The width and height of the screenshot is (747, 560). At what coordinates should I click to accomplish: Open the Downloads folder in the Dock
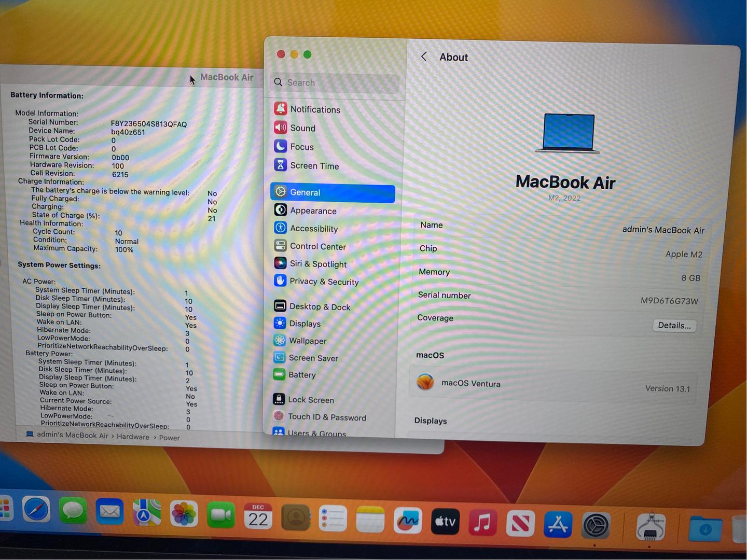(x=705, y=529)
